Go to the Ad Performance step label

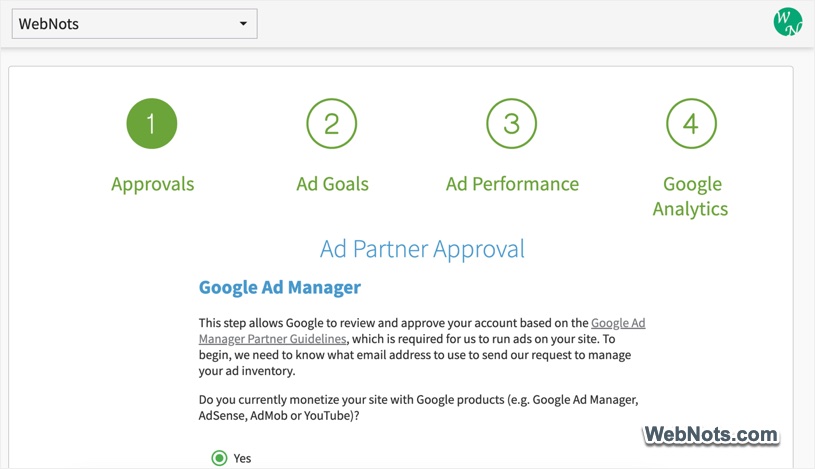point(512,184)
